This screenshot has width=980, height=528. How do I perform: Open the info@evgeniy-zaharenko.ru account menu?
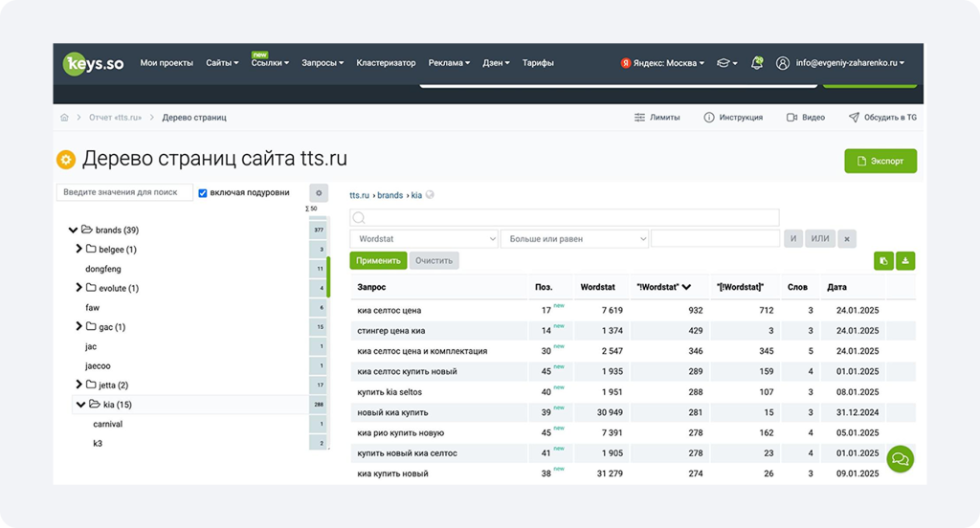[850, 63]
